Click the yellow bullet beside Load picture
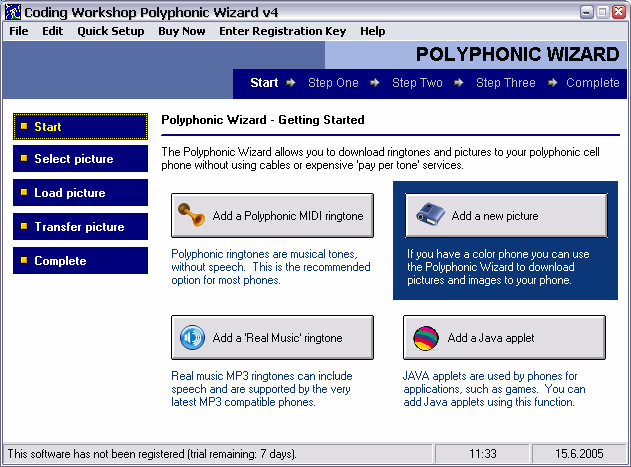The image size is (631, 467). point(24,192)
